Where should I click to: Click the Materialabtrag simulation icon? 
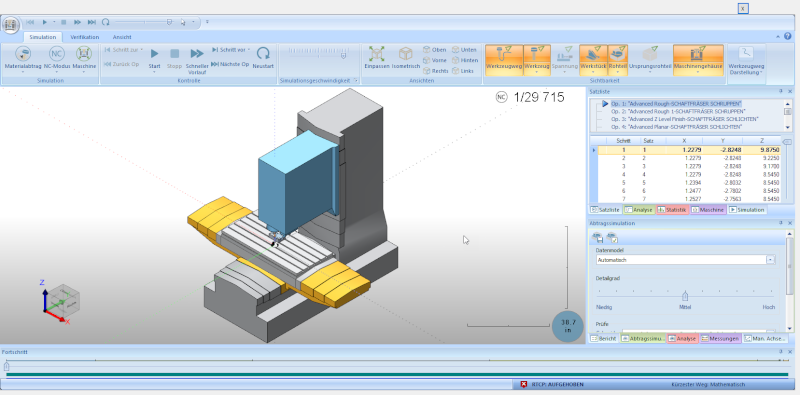click(x=22, y=54)
